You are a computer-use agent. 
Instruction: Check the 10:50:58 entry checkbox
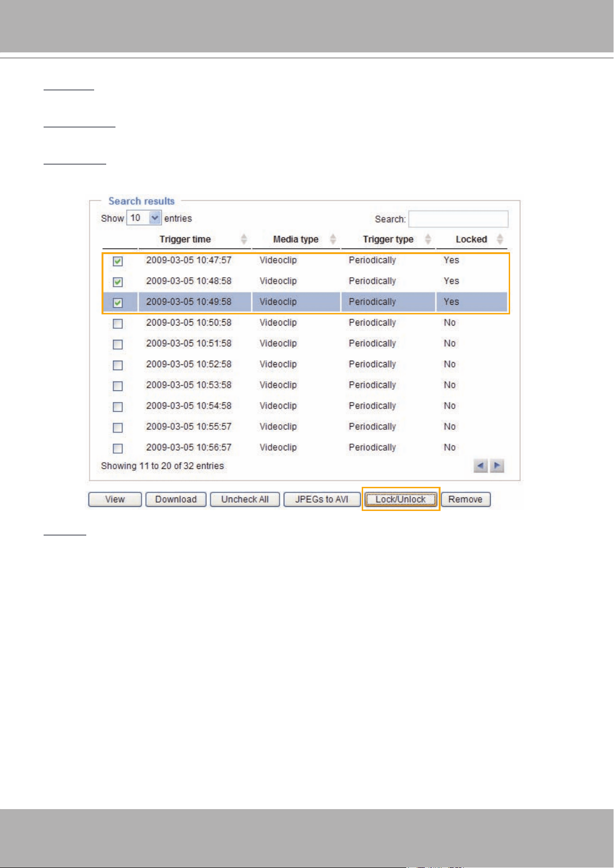(118, 324)
